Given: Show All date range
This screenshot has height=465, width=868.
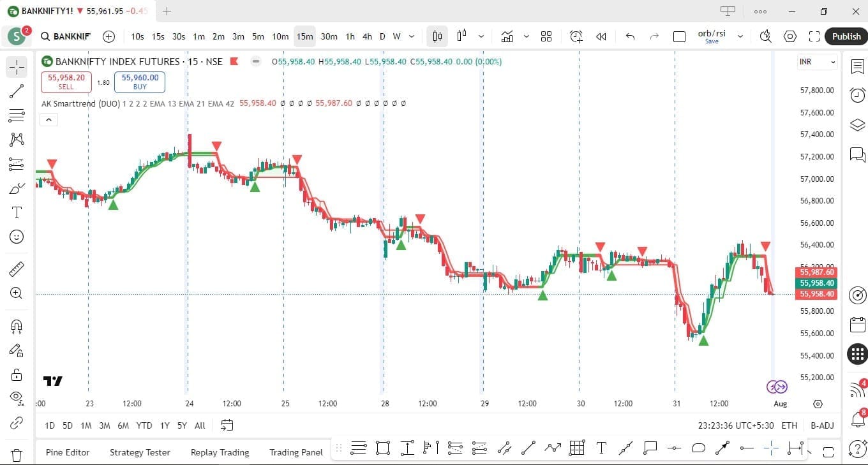Looking at the screenshot, I should (200, 425).
